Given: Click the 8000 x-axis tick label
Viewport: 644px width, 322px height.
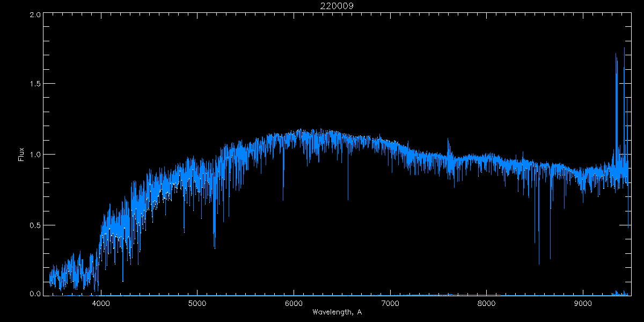Looking at the screenshot, I should point(487,303).
